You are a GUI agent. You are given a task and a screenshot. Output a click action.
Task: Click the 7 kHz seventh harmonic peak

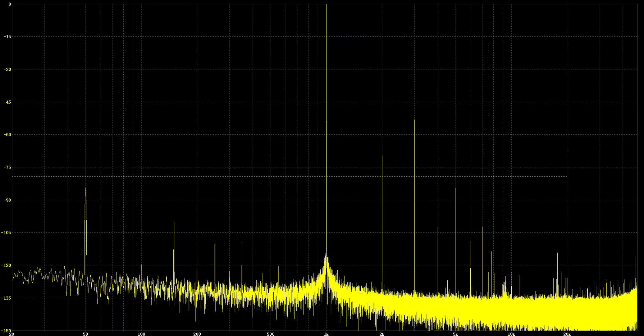tap(483, 261)
